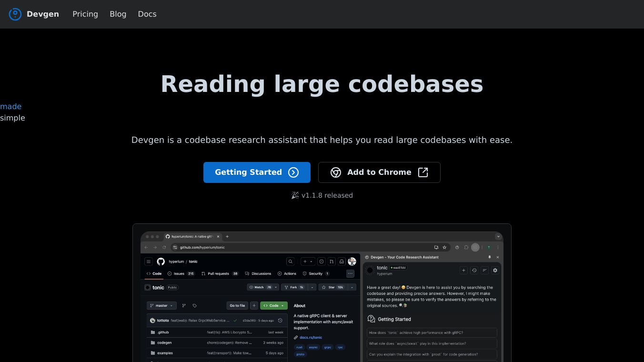The image size is (644, 362).
Task: Select suggestion about async/await role in implementation
Action: point(432,343)
